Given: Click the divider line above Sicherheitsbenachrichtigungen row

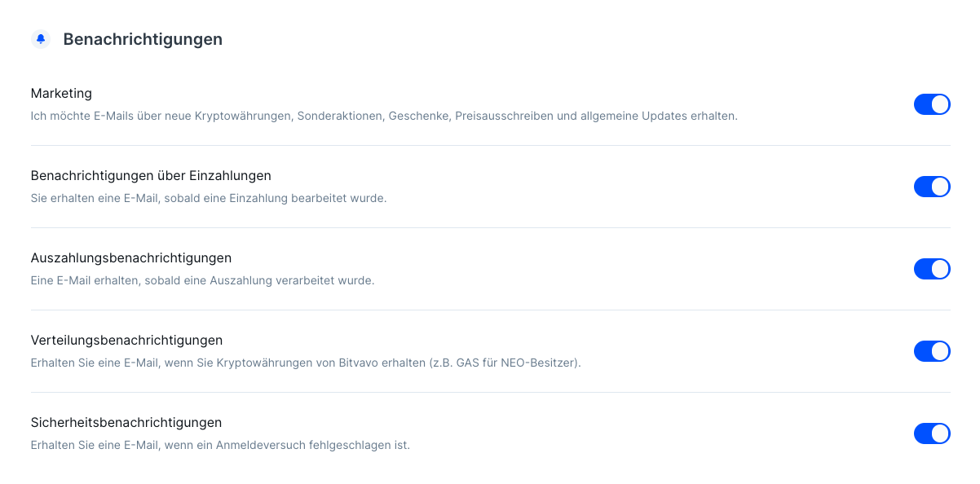Looking at the screenshot, I should point(491,393).
